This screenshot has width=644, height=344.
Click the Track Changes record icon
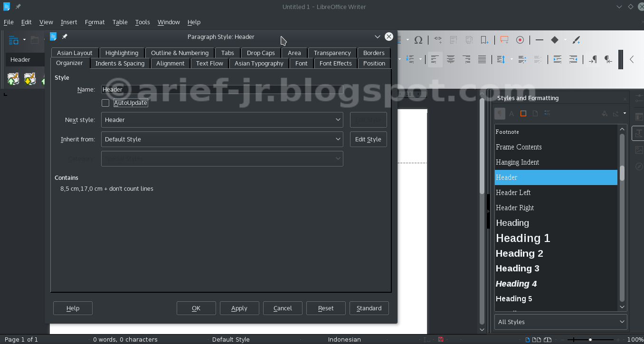[x=520, y=40]
